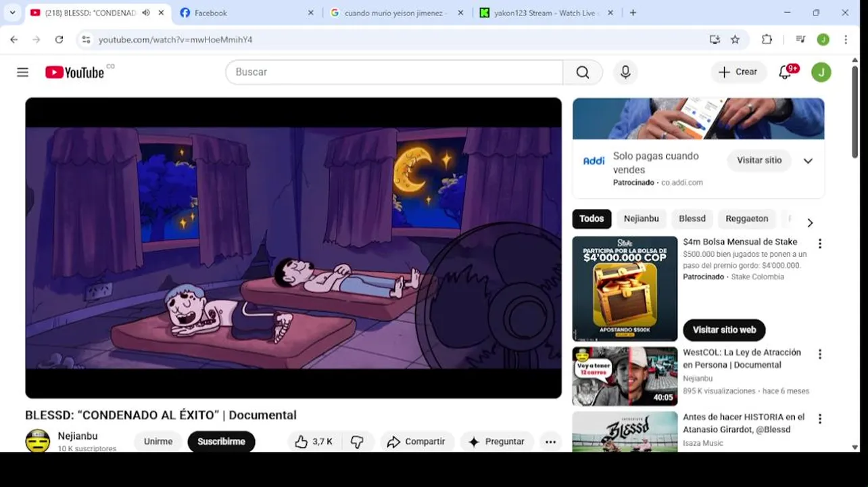
Task: Click the Preguntar button
Action: (497, 442)
